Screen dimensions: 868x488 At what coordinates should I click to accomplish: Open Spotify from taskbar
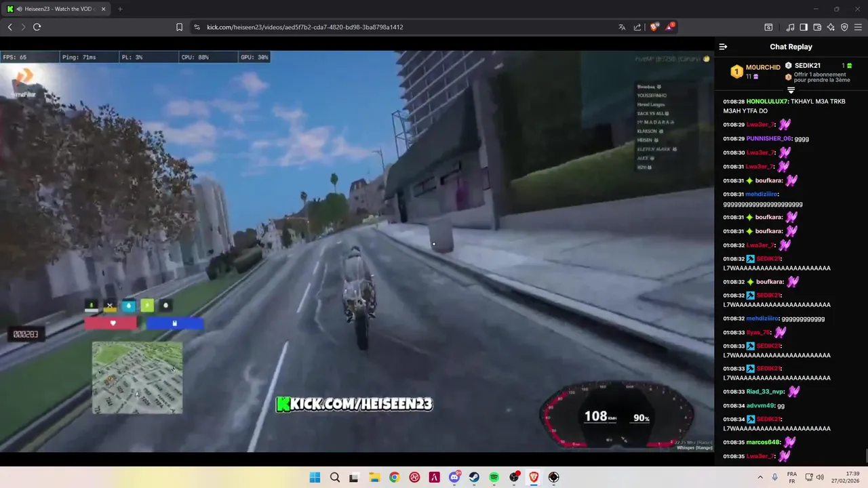tap(494, 477)
